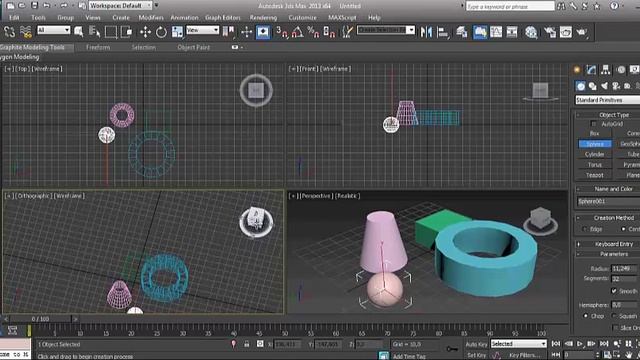Select the Edge creation method radio
The height and width of the screenshot is (360, 640).
585,229
